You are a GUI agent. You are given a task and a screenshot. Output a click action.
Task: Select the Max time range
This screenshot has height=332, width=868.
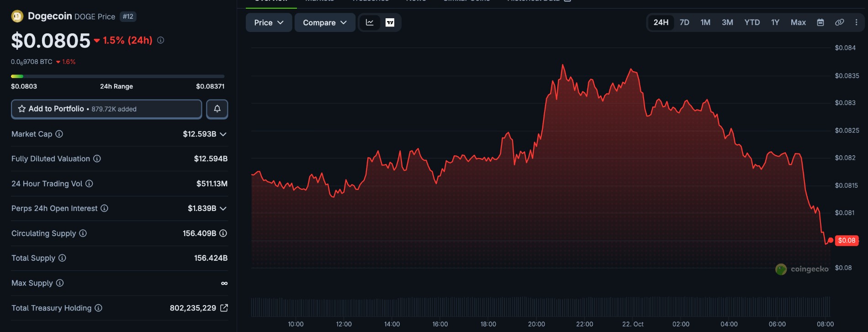click(x=798, y=22)
